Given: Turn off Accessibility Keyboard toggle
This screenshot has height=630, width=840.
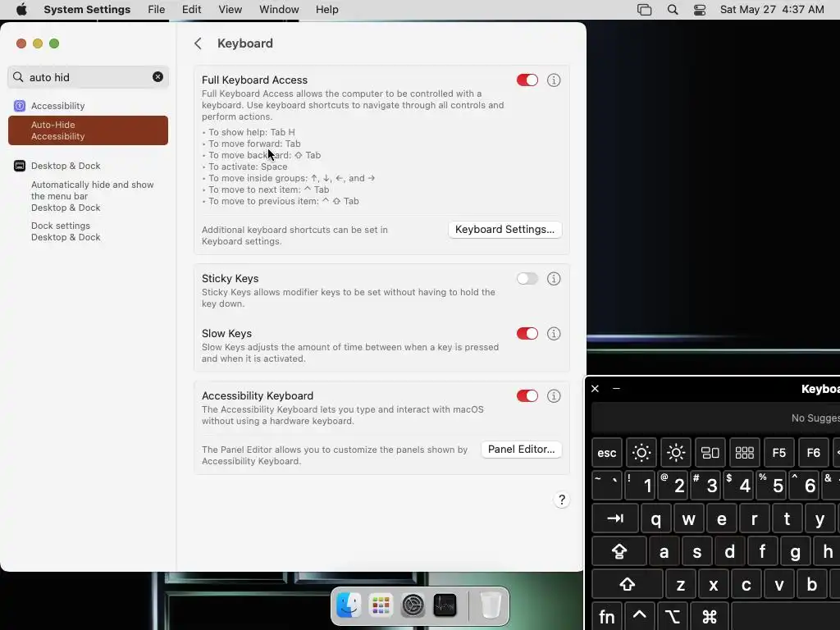Looking at the screenshot, I should (x=527, y=396).
